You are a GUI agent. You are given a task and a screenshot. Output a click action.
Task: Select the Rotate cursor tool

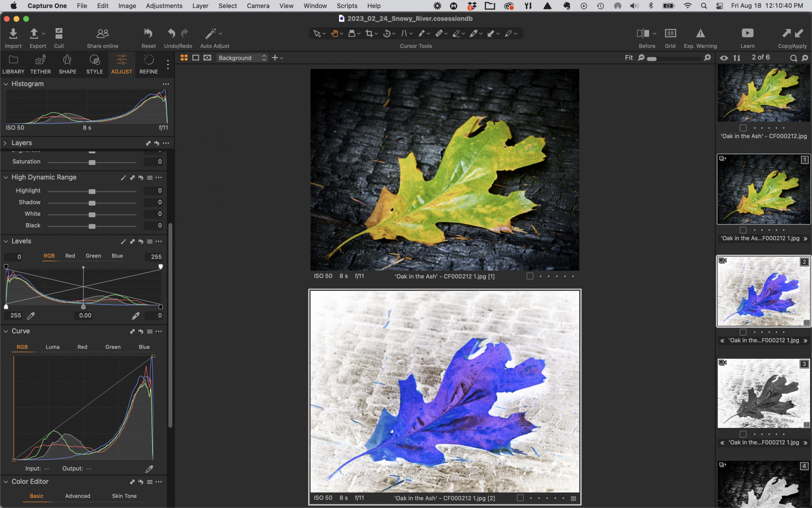(x=387, y=33)
